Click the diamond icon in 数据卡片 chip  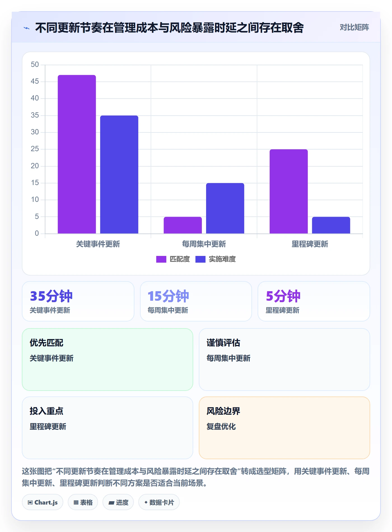click(146, 503)
